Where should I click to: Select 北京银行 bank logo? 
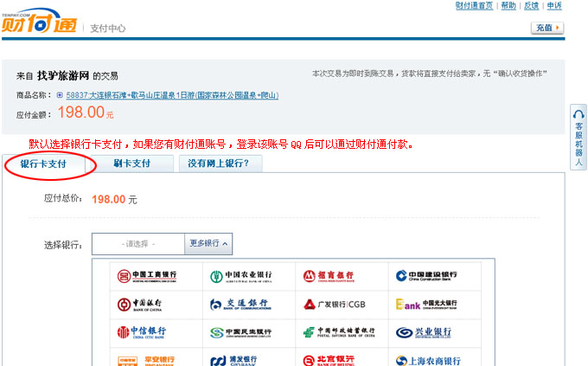(x=329, y=361)
